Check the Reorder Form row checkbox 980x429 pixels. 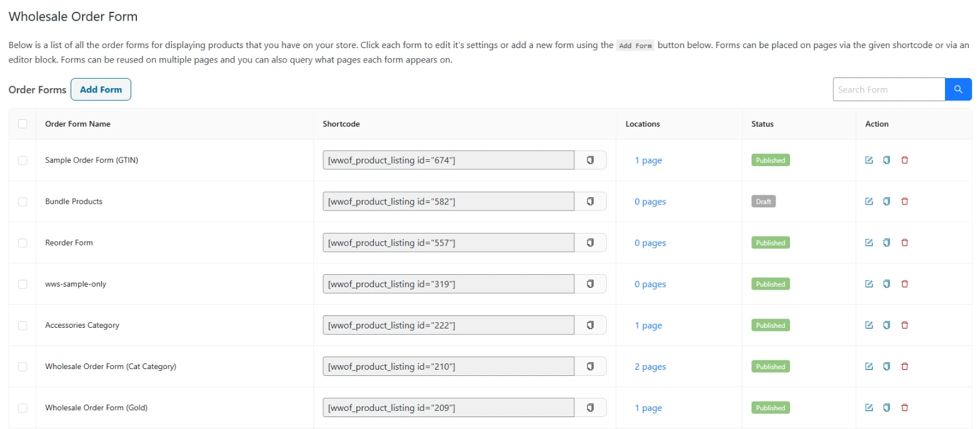(22, 243)
